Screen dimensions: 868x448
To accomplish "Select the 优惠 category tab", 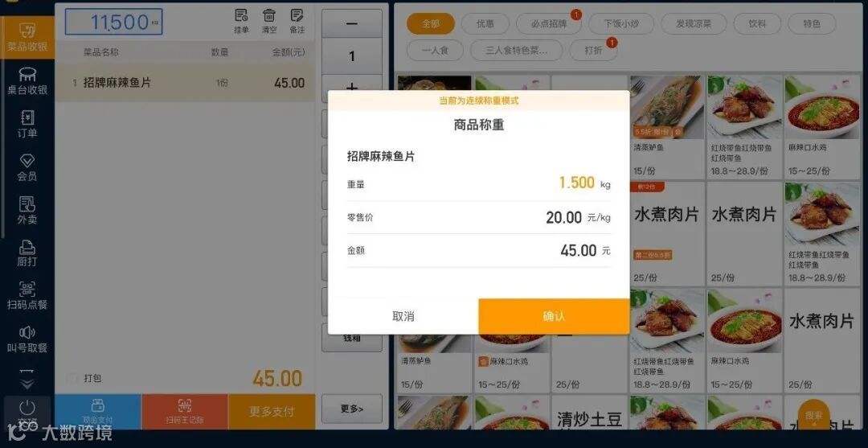I will tap(485, 24).
